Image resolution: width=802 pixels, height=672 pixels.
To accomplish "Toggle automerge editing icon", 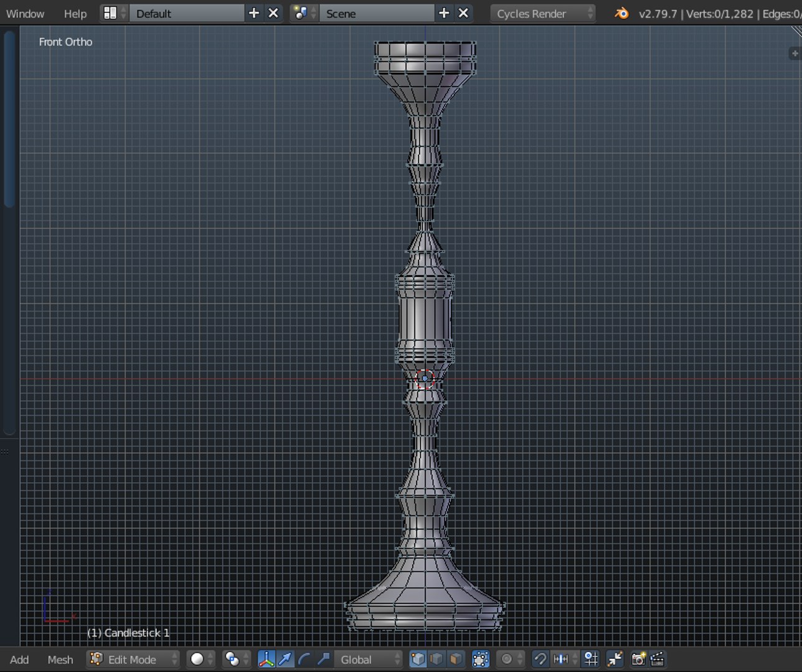I will click(615, 659).
